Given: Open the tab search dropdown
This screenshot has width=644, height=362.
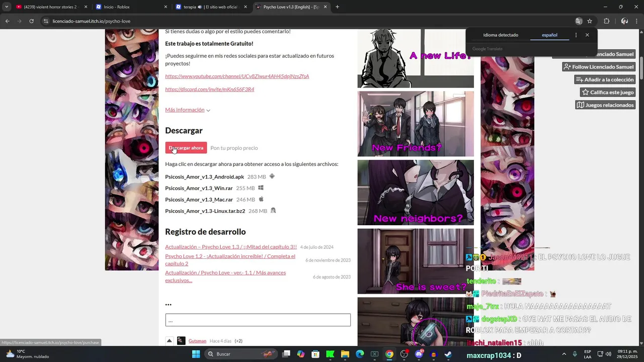Looking at the screenshot, I should coord(7,7).
